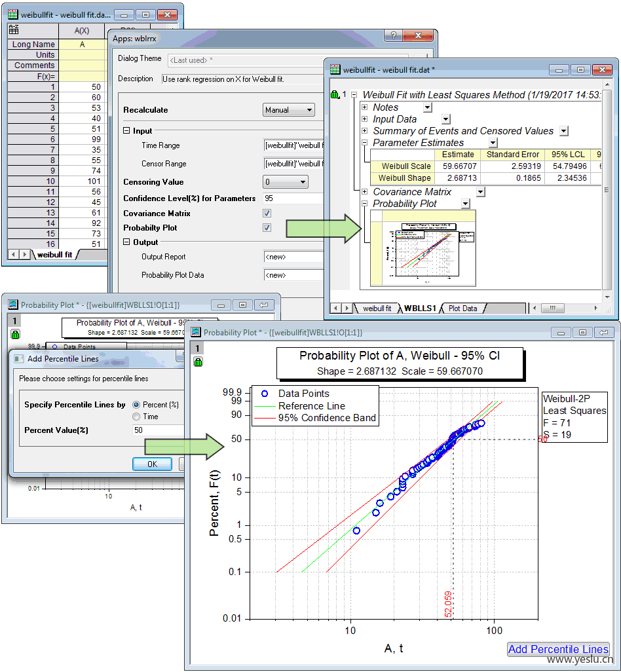The image size is (621, 672).
Task: Expand Summary of Events and Censored Values
Action: [364, 131]
